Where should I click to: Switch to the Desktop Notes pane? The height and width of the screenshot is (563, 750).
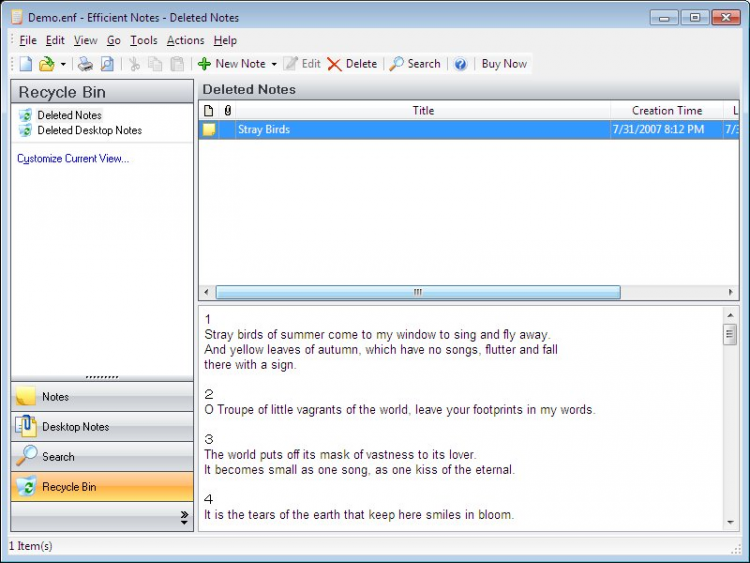coord(102,427)
